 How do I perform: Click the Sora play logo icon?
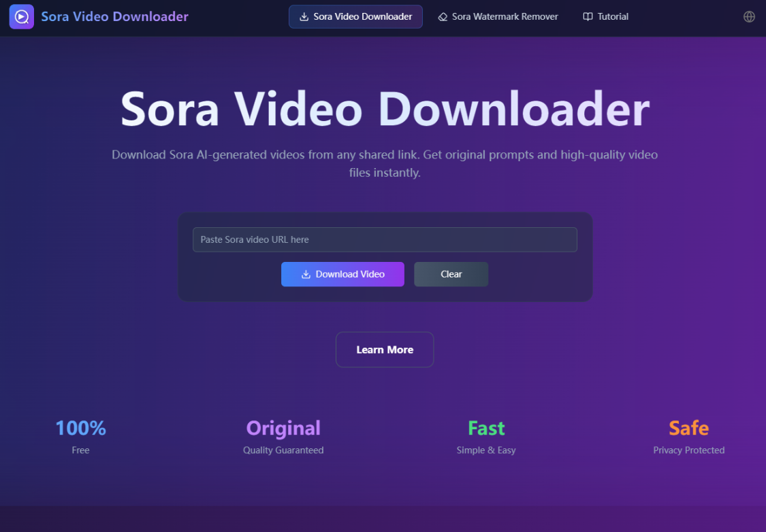pos(22,16)
